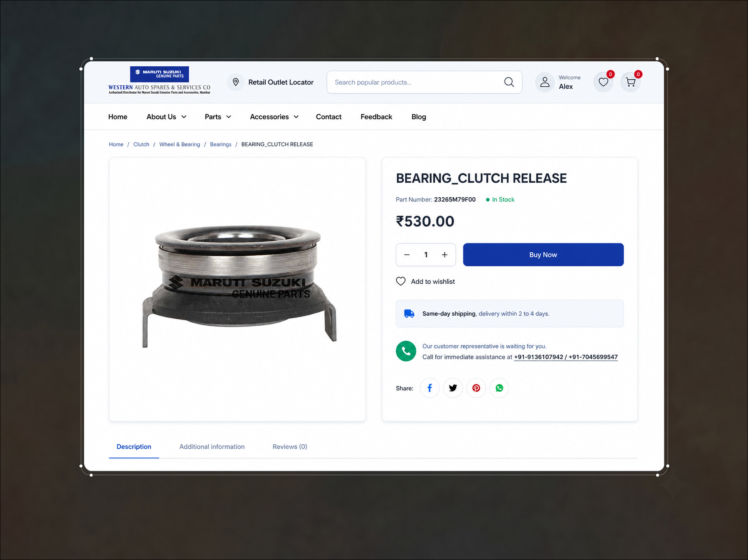Switch to the Reviews (0) tab
This screenshot has width=748, height=560.
tap(290, 447)
